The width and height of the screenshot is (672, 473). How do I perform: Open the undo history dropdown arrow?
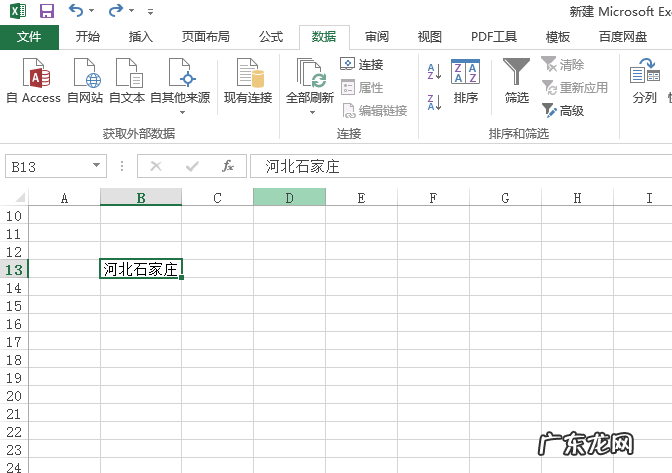(91, 11)
